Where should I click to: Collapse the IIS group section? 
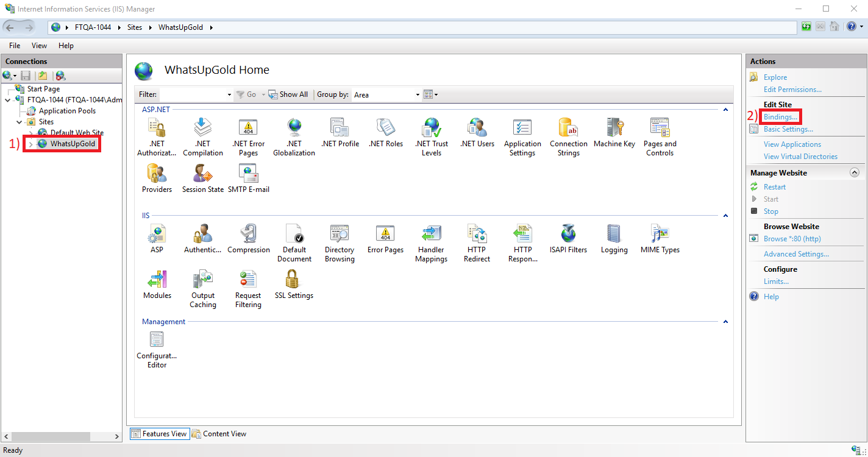[725, 216]
